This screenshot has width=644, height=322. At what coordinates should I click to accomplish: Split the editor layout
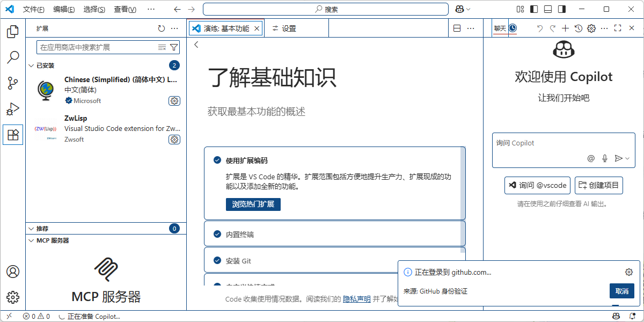click(x=457, y=28)
